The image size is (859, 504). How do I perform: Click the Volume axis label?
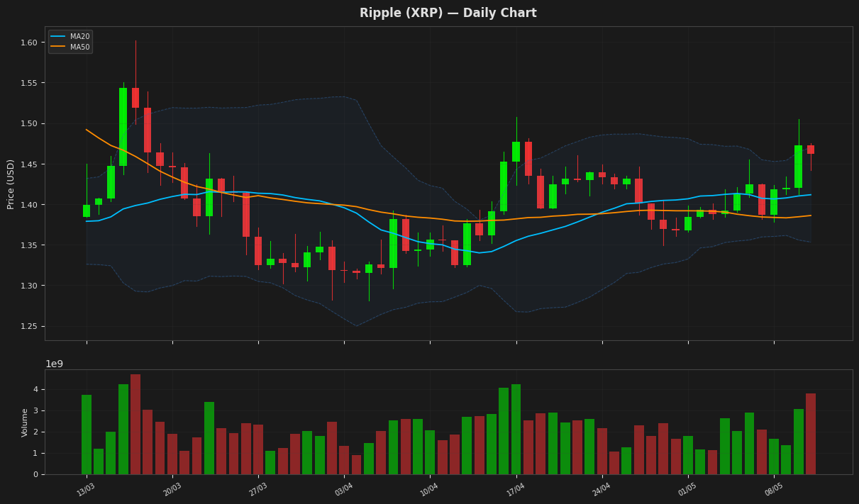tap(25, 422)
